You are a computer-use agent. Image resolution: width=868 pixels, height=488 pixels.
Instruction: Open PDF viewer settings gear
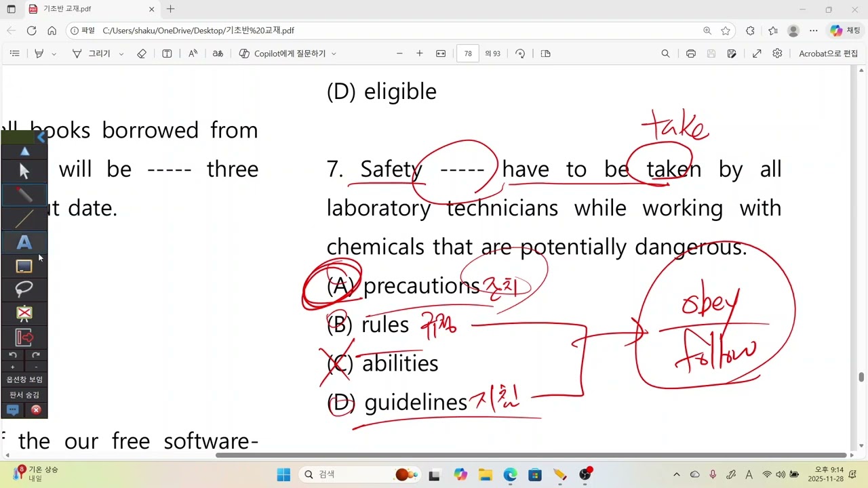[777, 54]
